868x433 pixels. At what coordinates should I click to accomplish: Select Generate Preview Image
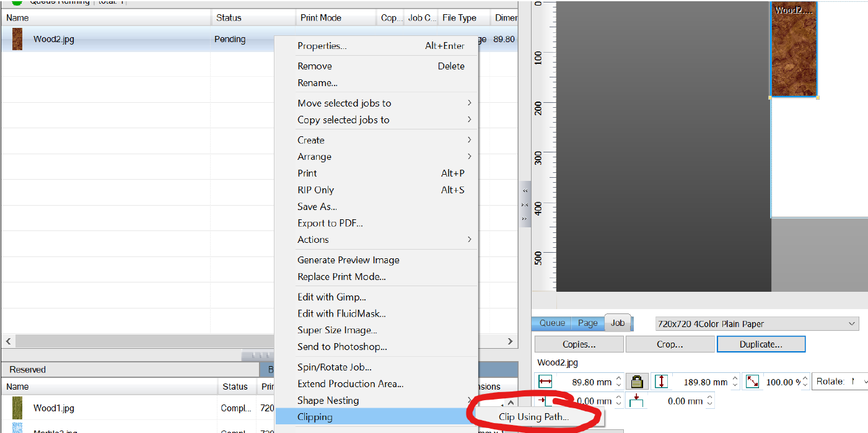[376, 260]
